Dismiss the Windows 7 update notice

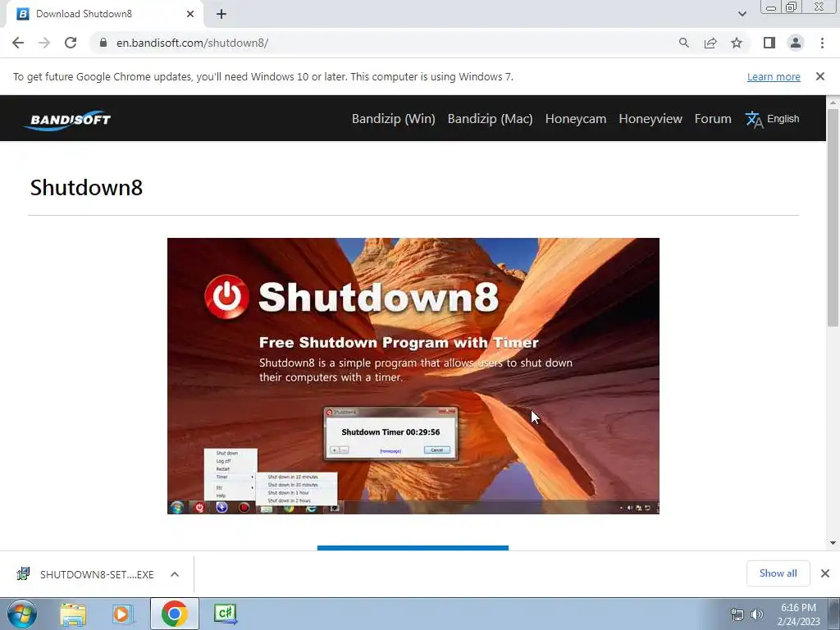click(819, 76)
